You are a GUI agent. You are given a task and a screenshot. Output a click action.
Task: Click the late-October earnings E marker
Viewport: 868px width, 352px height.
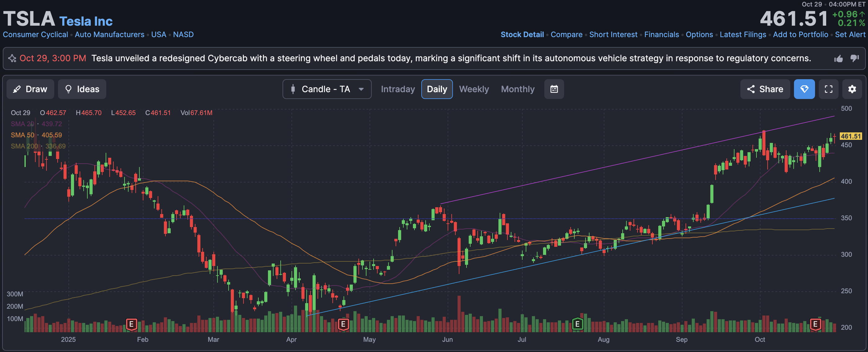(815, 324)
